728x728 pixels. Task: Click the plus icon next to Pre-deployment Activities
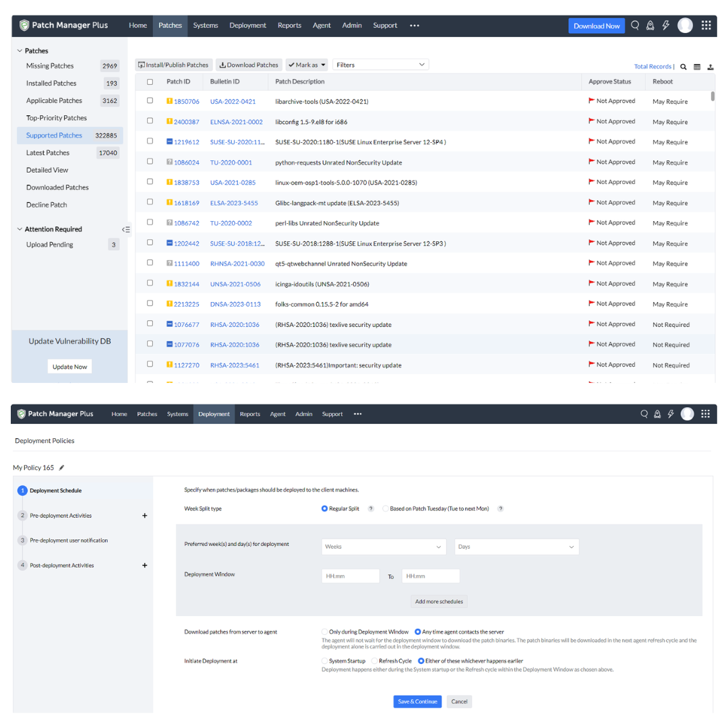(144, 516)
